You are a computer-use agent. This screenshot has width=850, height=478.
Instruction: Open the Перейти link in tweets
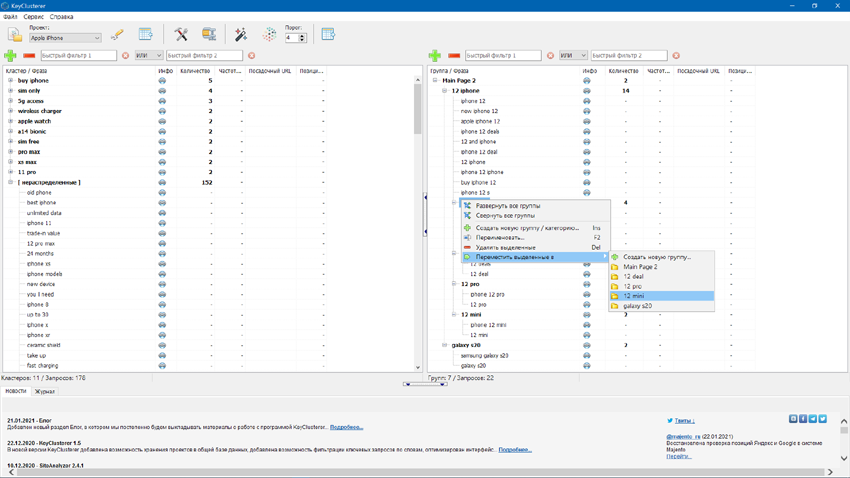(679, 456)
